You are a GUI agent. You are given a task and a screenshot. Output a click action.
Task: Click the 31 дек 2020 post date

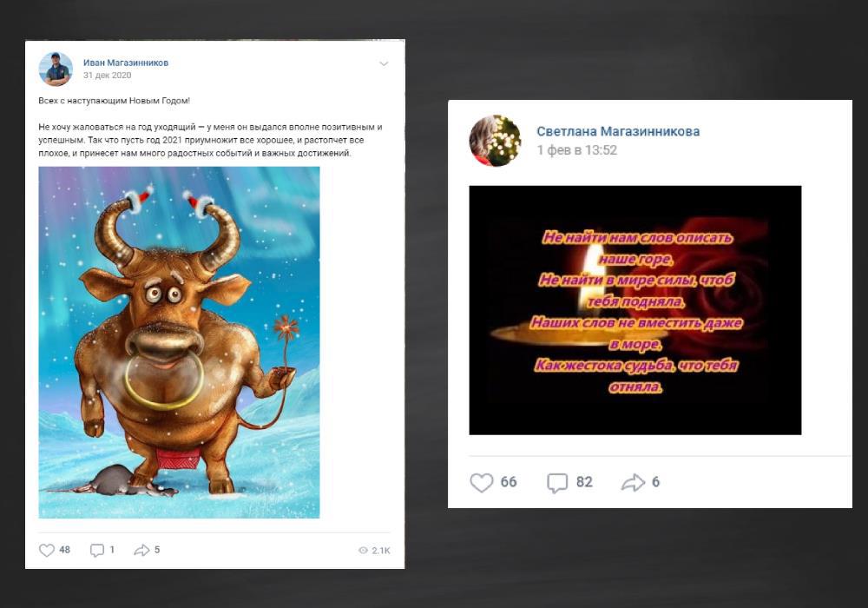click(108, 76)
